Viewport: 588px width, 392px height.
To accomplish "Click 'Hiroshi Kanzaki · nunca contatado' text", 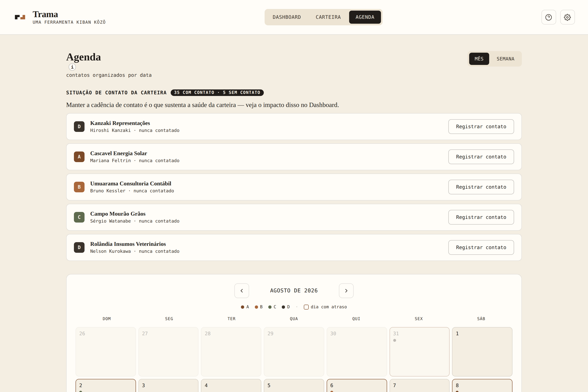I will click(x=135, y=130).
